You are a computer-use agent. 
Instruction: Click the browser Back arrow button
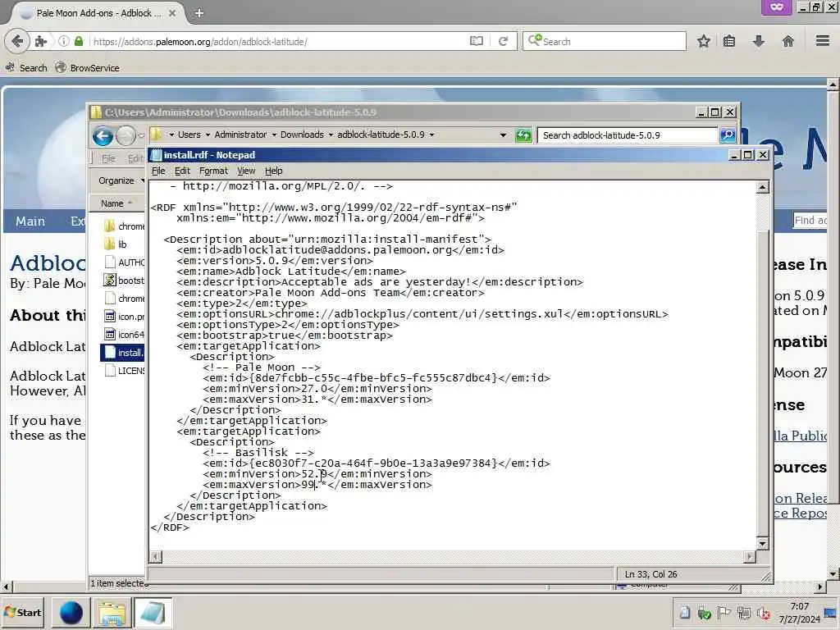click(x=17, y=41)
